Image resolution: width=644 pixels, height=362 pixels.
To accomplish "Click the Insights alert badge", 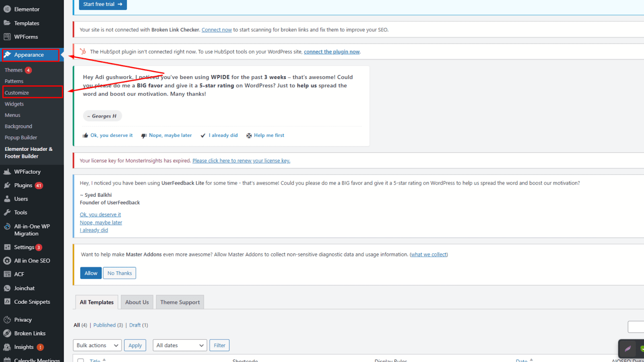I will [40, 347].
